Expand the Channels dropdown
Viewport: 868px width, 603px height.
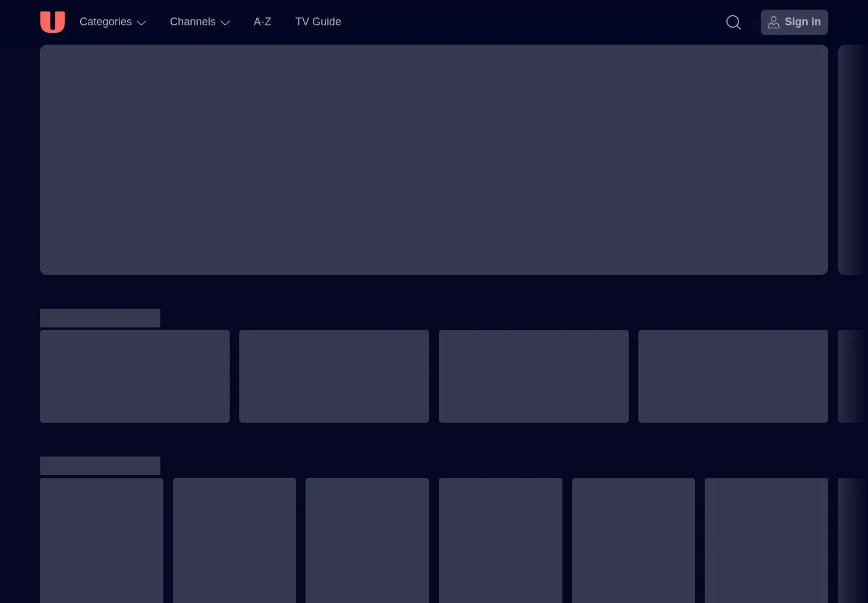point(200,22)
